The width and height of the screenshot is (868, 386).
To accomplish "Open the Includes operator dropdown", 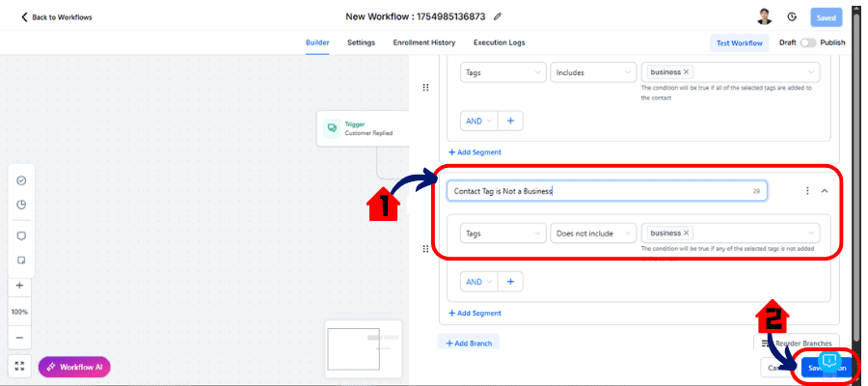I will tap(593, 72).
